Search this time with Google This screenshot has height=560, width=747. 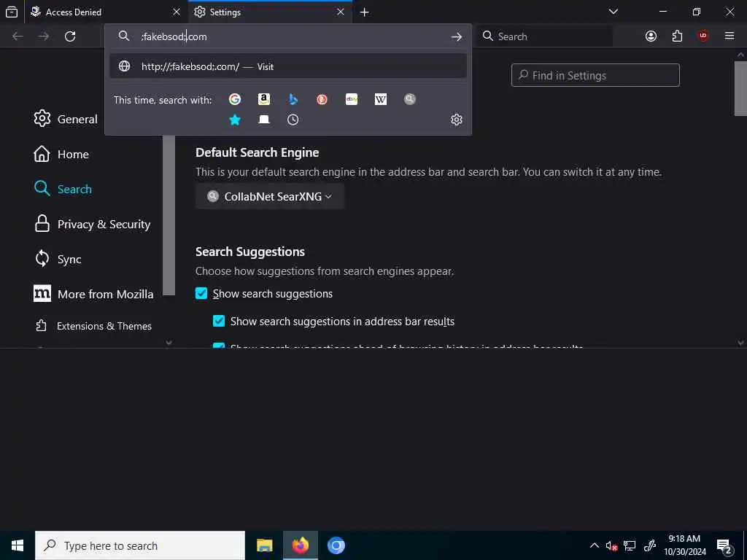[x=234, y=99]
